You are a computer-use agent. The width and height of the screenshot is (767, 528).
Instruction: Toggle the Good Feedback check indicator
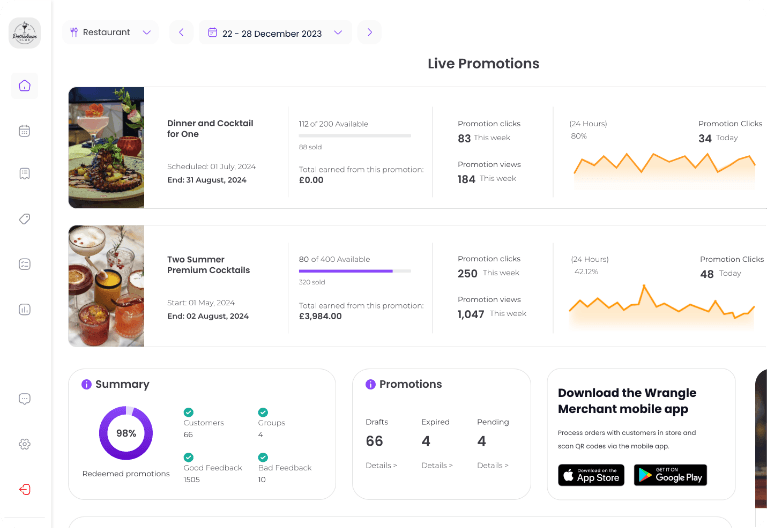point(188,456)
